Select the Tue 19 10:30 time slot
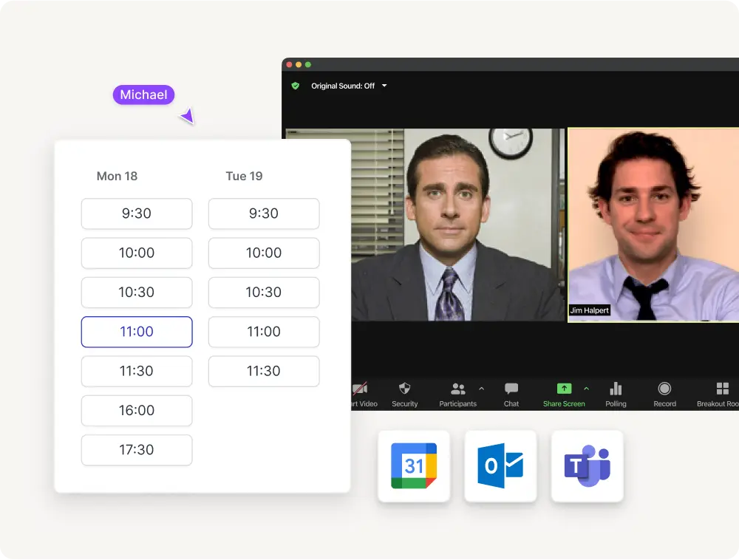 pos(264,293)
